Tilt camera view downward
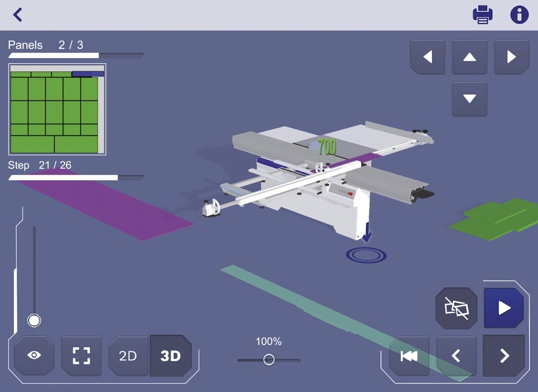 469,99
